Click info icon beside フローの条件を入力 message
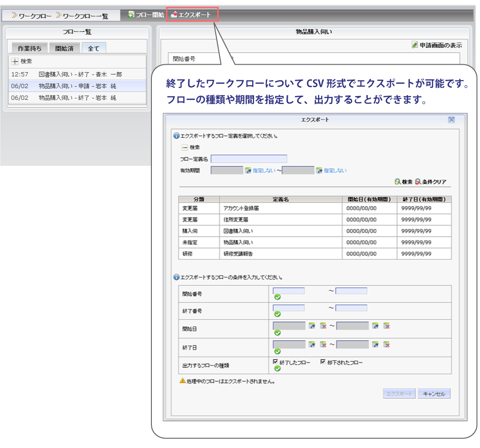Image resolution: width=480 pixels, height=448 pixels. pyautogui.click(x=176, y=277)
